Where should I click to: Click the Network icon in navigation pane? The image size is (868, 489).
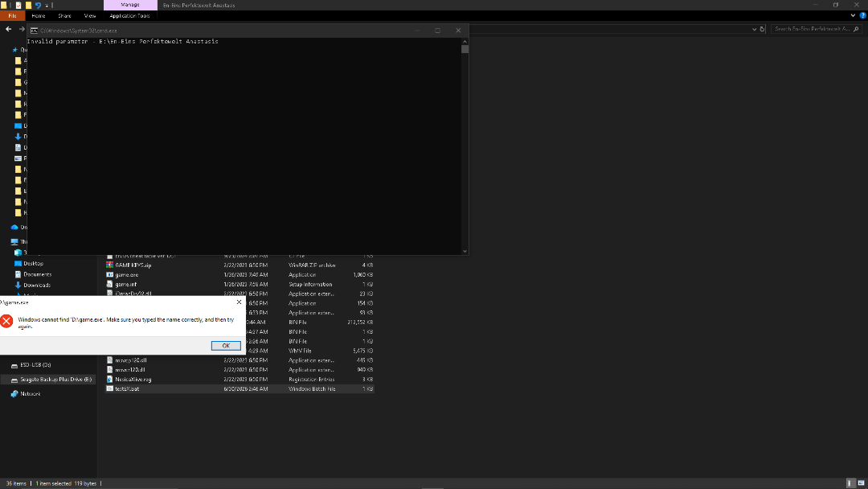(x=14, y=394)
